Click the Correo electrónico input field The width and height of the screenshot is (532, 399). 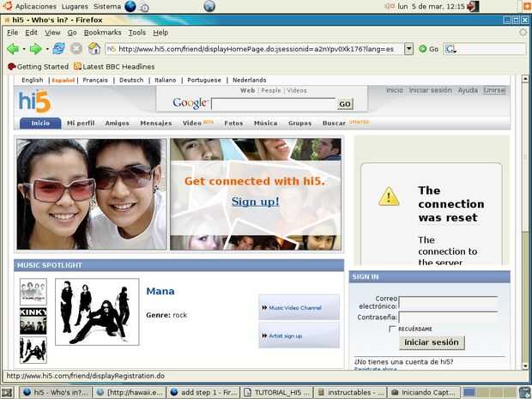(448, 303)
